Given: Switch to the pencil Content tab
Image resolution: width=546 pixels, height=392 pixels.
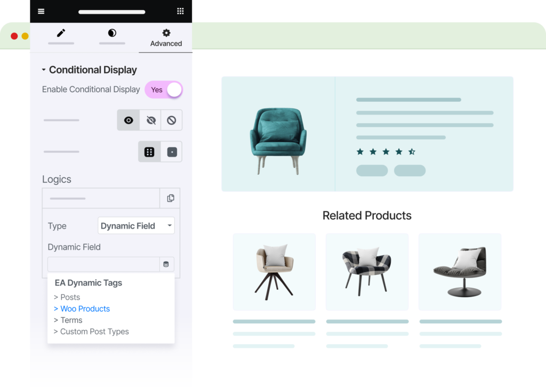Looking at the screenshot, I should tap(61, 34).
